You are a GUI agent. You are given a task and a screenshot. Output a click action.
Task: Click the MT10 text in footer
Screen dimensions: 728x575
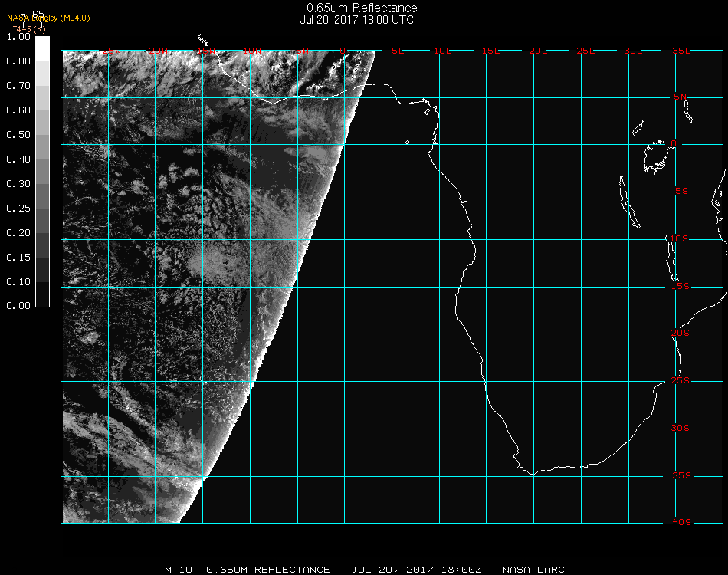pos(178,570)
